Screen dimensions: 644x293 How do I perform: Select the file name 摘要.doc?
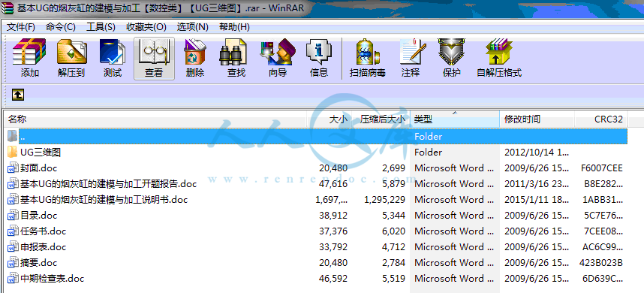pyautogui.click(x=38, y=263)
